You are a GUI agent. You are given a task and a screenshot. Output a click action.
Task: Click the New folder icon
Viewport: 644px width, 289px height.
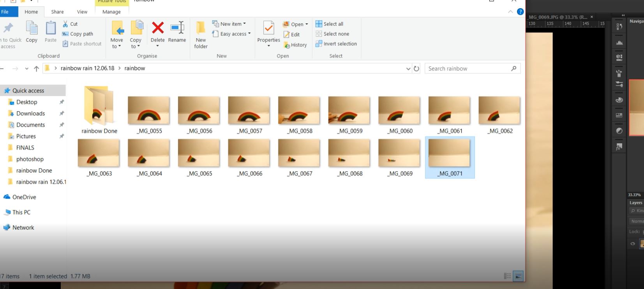pyautogui.click(x=201, y=28)
